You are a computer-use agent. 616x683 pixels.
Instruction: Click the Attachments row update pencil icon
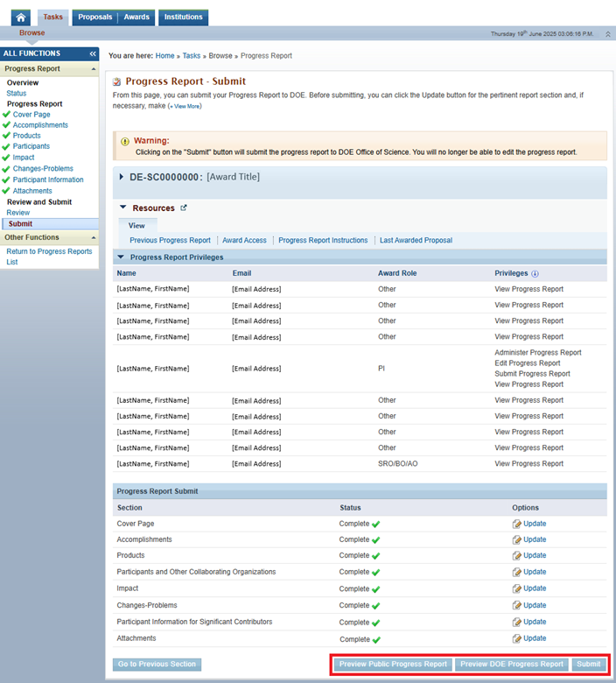coord(517,638)
